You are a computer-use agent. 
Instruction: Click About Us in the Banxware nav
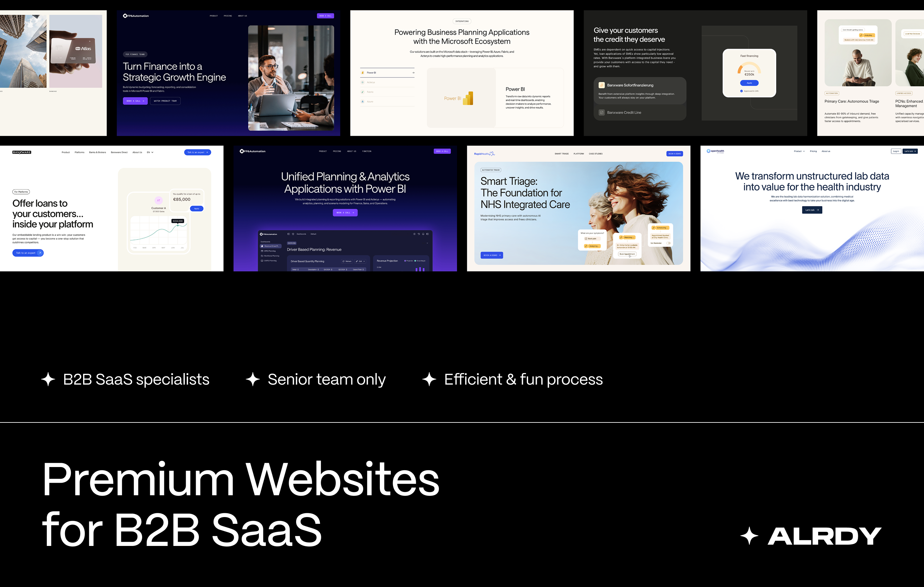click(x=137, y=152)
